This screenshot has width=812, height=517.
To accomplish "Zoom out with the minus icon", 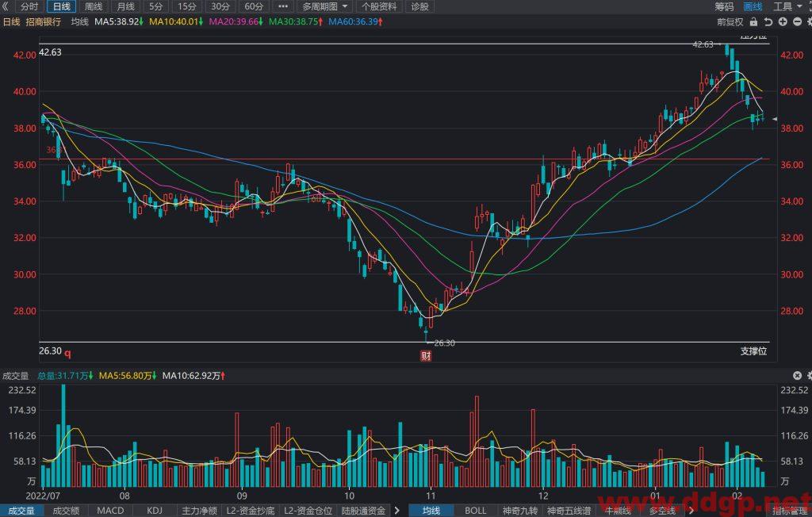I will [797, 21].
